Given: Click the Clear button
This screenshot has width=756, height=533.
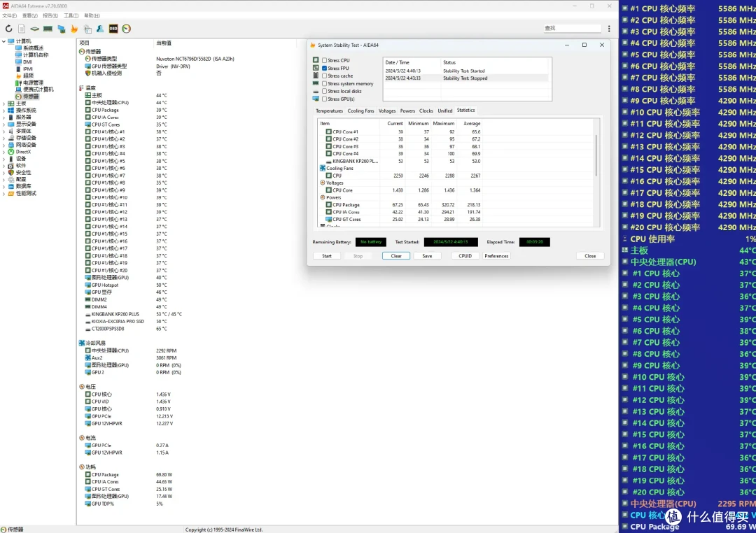Looking at the screenshot, I should [x=396, y=256].
